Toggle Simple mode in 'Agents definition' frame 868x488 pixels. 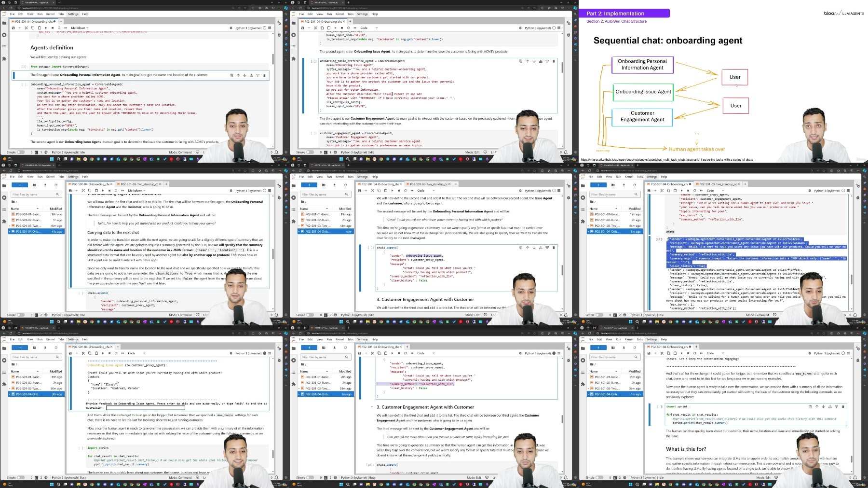[20, 152]
